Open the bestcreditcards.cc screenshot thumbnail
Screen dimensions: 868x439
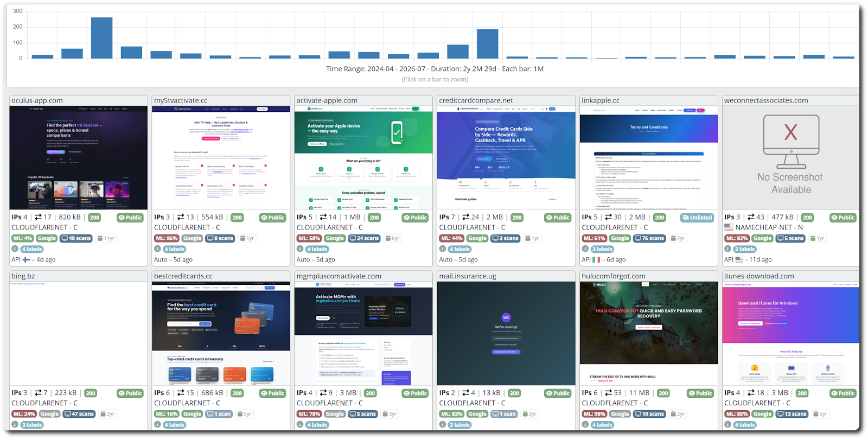tap(221, 334)
